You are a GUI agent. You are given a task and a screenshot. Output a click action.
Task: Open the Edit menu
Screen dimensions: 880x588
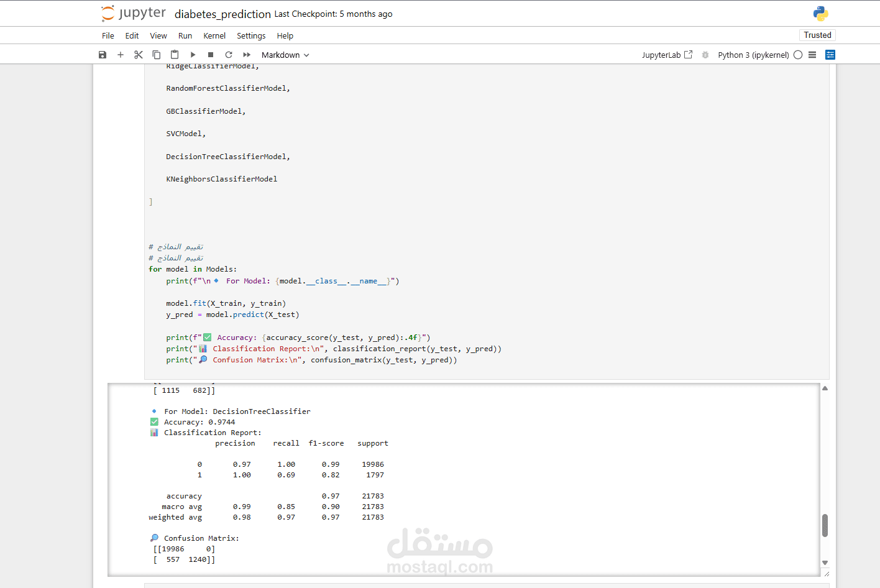tap(132, 36)
